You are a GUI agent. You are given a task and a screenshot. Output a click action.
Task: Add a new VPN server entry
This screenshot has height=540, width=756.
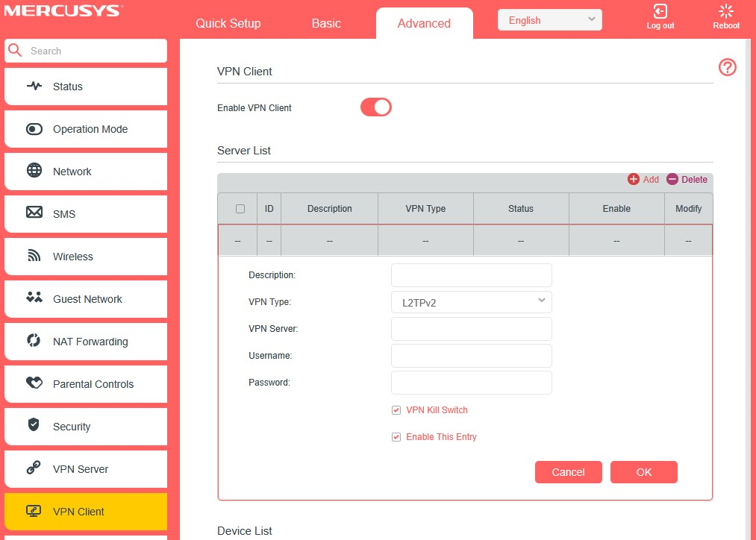[x=642, y=179]
